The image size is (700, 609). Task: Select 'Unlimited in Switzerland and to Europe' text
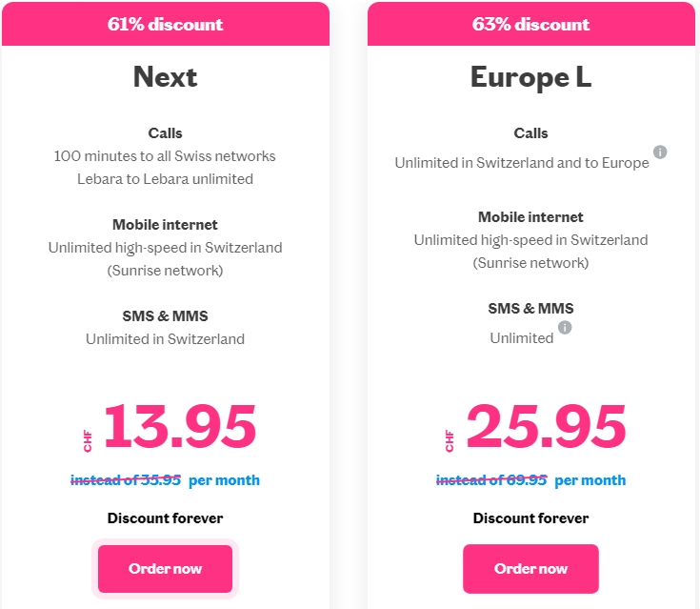coord(522,163)
